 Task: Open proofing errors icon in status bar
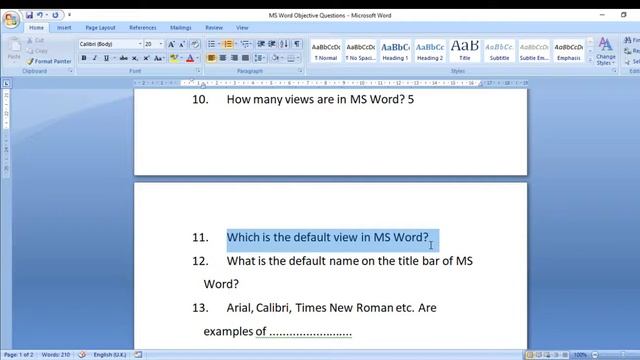click(82, 355)
